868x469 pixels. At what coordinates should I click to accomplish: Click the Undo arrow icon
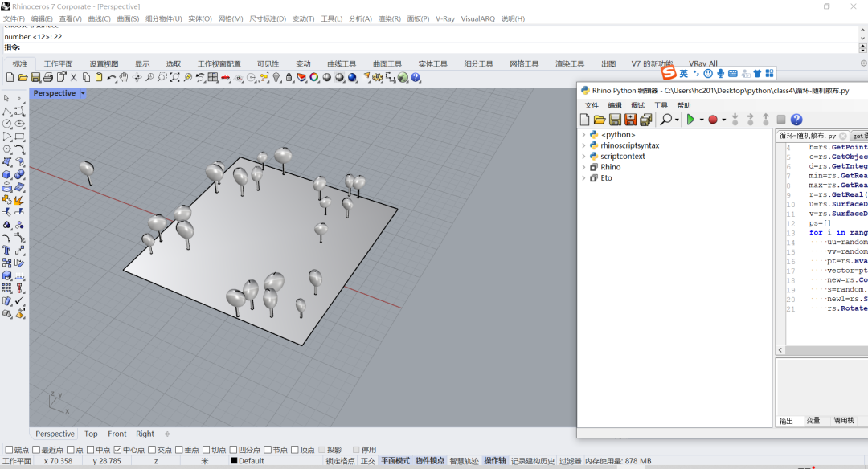coord(111,77)
